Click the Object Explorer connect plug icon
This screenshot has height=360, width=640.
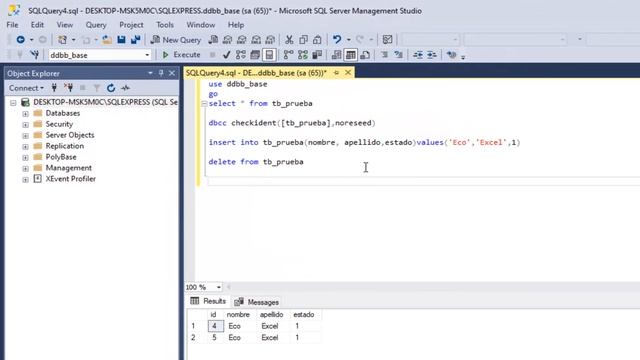click(54, 88)
